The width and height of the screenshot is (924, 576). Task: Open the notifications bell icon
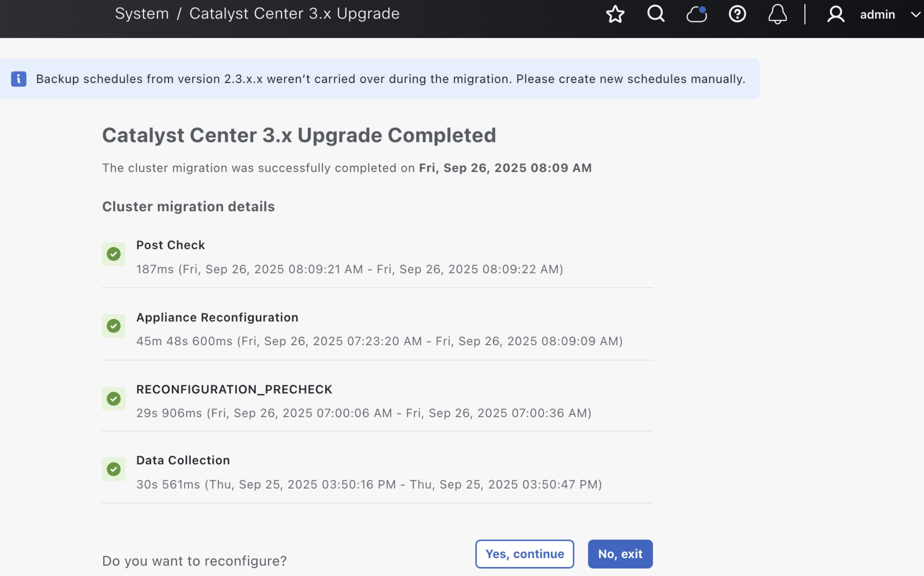(x=777, y=14)
